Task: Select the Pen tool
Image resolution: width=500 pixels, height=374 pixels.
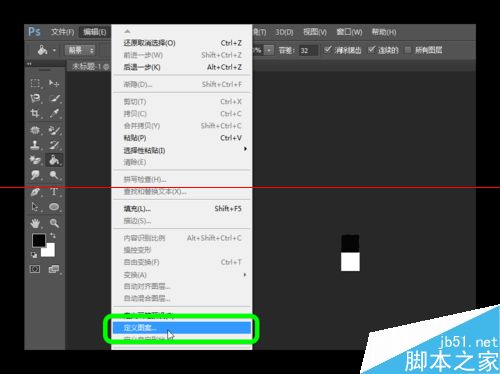Action: pos(35,191)
